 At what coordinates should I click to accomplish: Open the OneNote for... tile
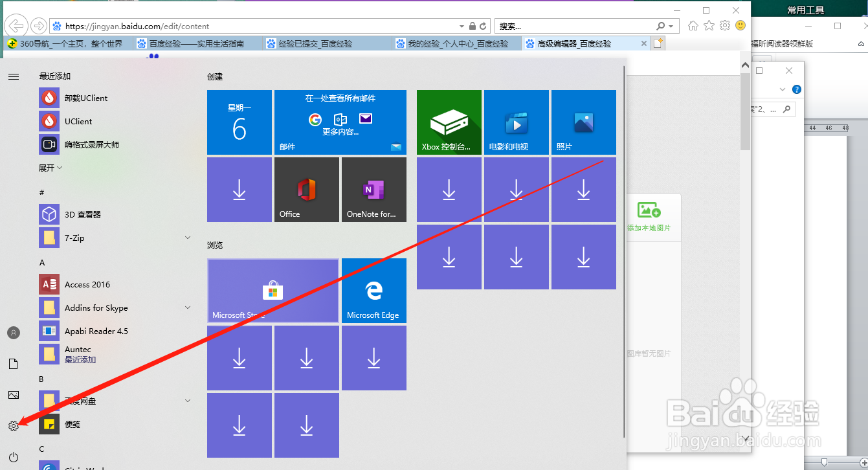pos(374,190)
